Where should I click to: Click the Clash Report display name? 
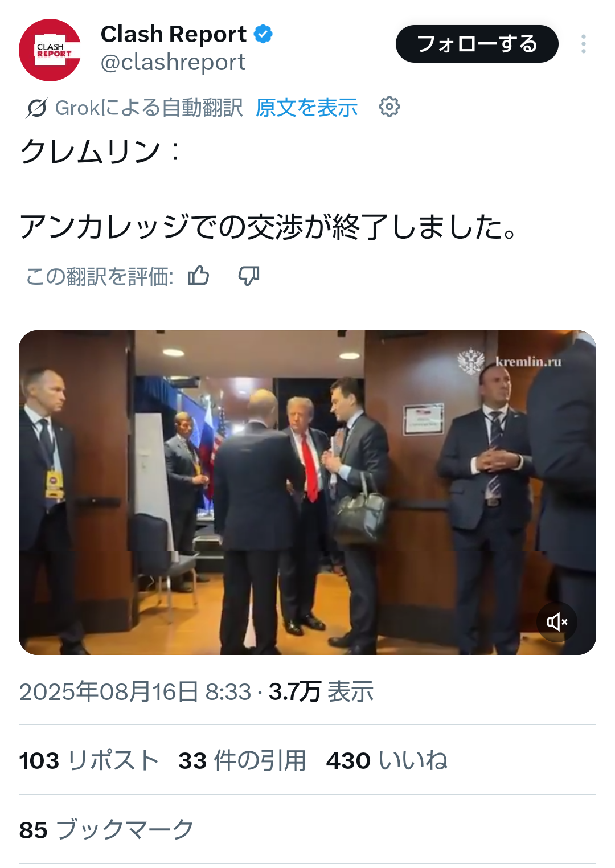(x=174, y=34)
